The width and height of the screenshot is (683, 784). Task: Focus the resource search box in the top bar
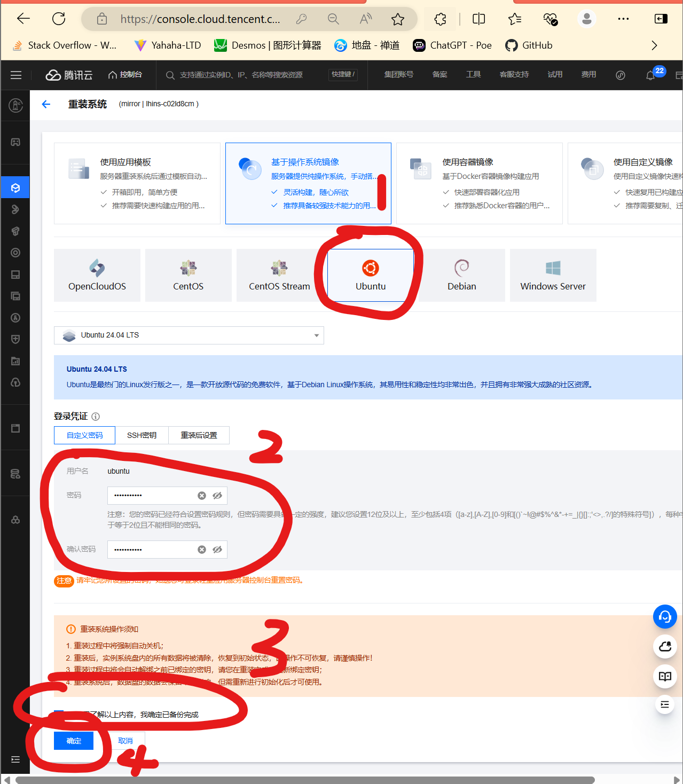[x=240, y=75]
